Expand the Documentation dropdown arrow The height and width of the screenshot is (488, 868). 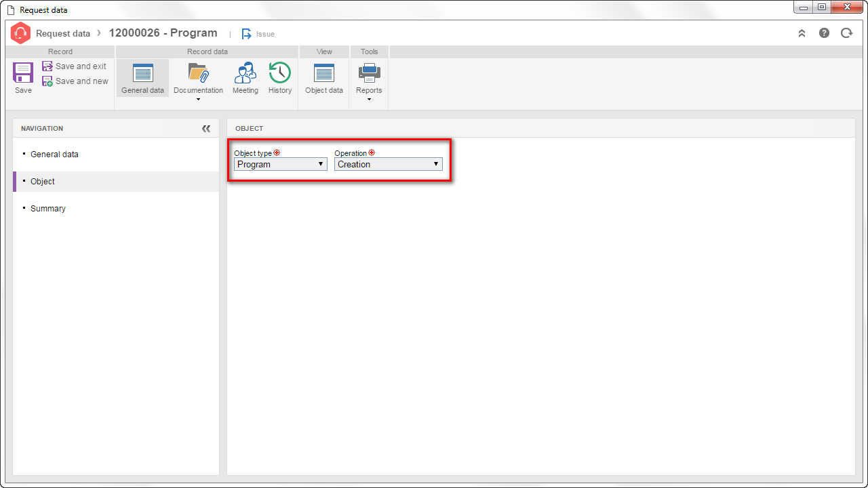pyautogui.click(x=198, y=100)
